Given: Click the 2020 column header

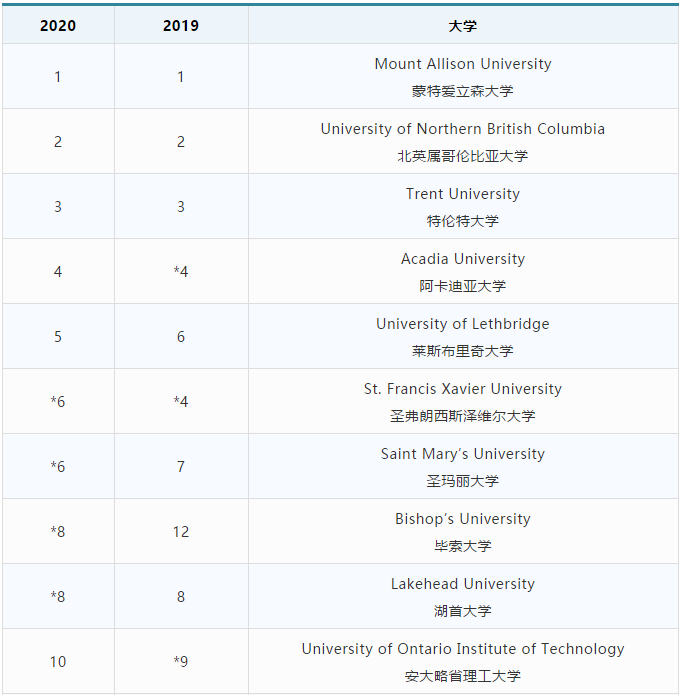Looking at the screenshot, I should pos(58,25).
